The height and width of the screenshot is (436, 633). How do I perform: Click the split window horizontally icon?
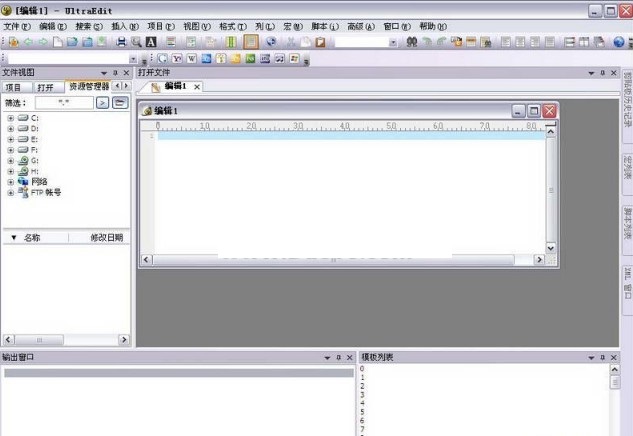pyautogui.click(x=569, y=42)
